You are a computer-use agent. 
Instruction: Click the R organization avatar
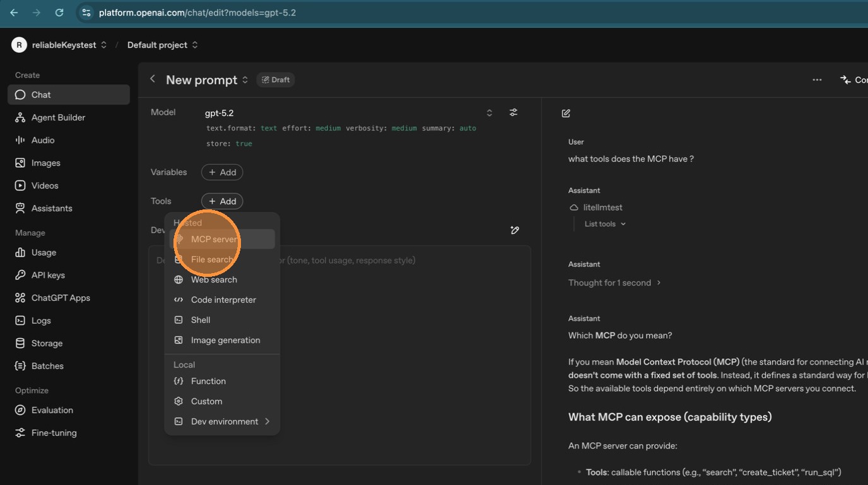pyautogui.click(x=19, y=45)
